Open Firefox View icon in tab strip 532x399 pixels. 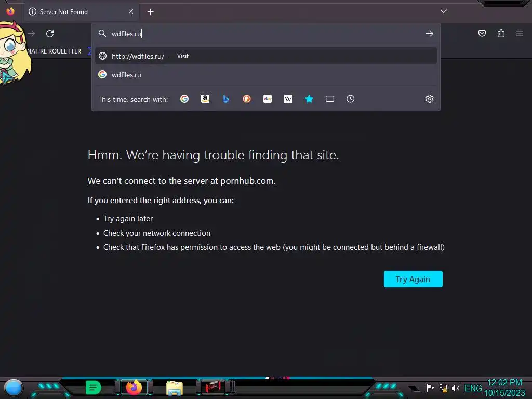pos(10,11)
